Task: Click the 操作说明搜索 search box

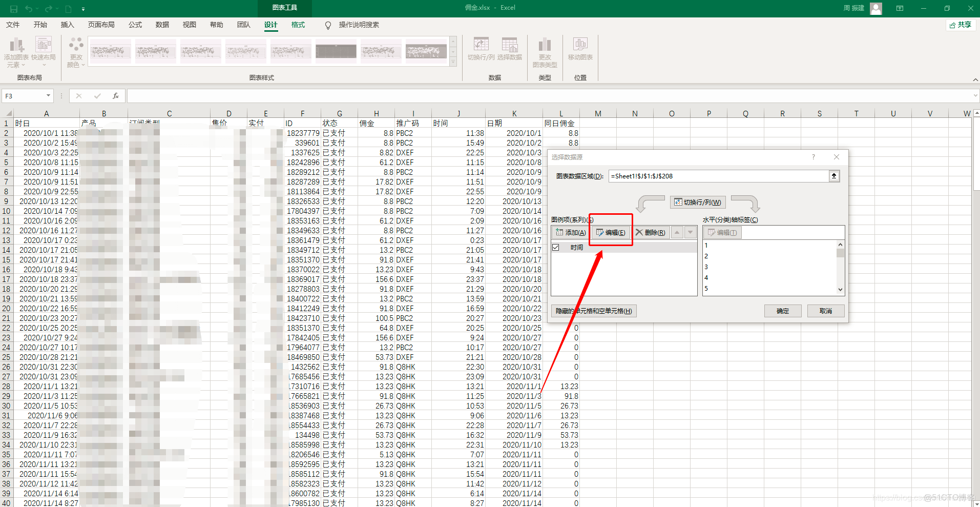Action: pos(359,25)
